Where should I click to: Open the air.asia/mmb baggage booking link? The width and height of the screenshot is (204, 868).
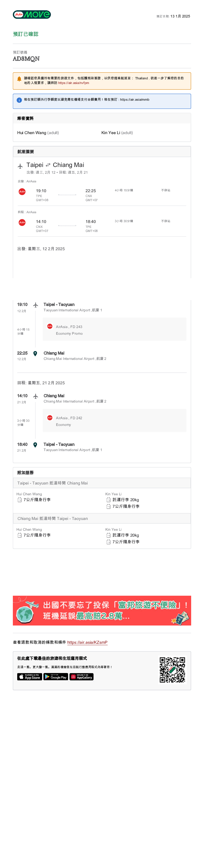pos(135,100)
